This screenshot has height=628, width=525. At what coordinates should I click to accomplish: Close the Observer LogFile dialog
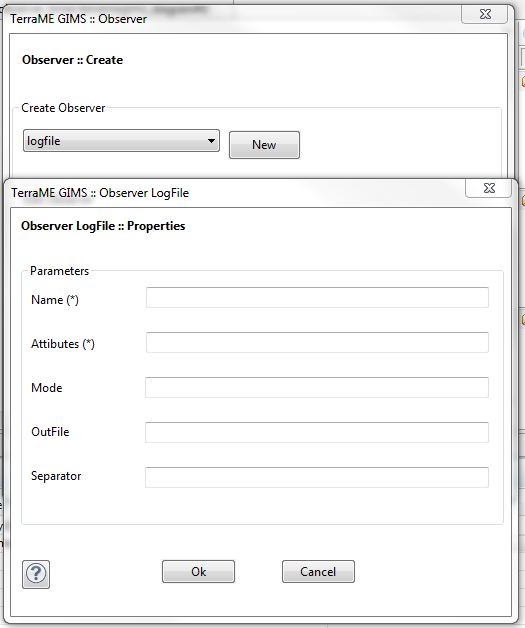[489, 188]
